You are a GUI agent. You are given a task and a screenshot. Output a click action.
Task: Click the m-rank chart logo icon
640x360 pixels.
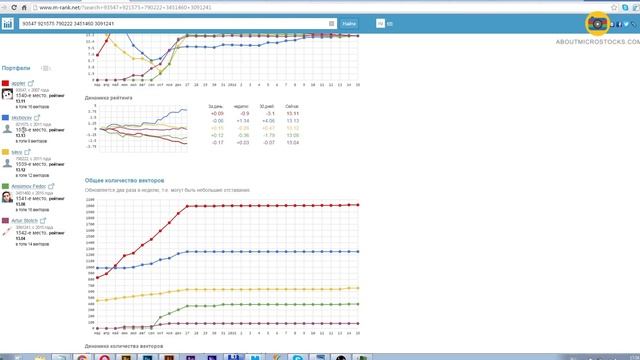(x=7, y=24)
